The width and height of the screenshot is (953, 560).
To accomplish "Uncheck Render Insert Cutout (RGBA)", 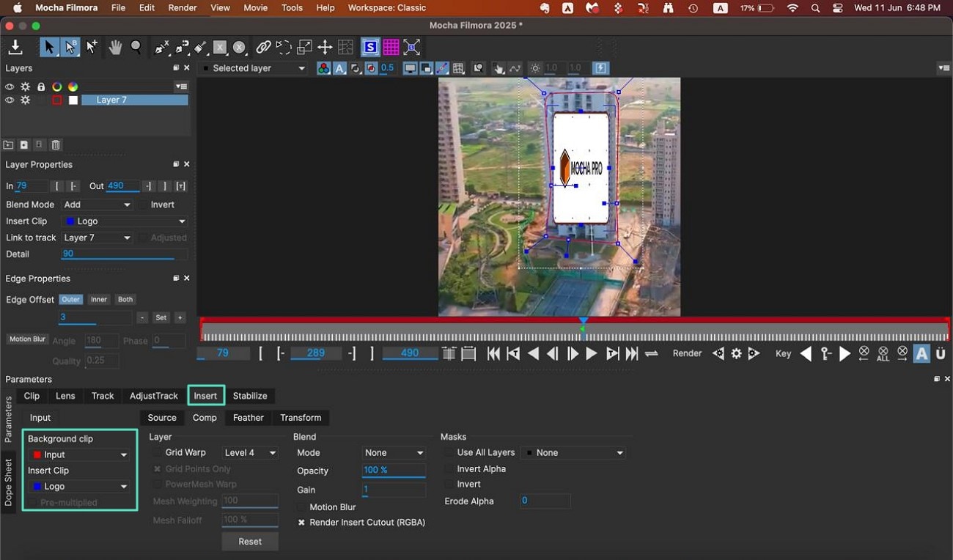I will click(x=301, y=523).
